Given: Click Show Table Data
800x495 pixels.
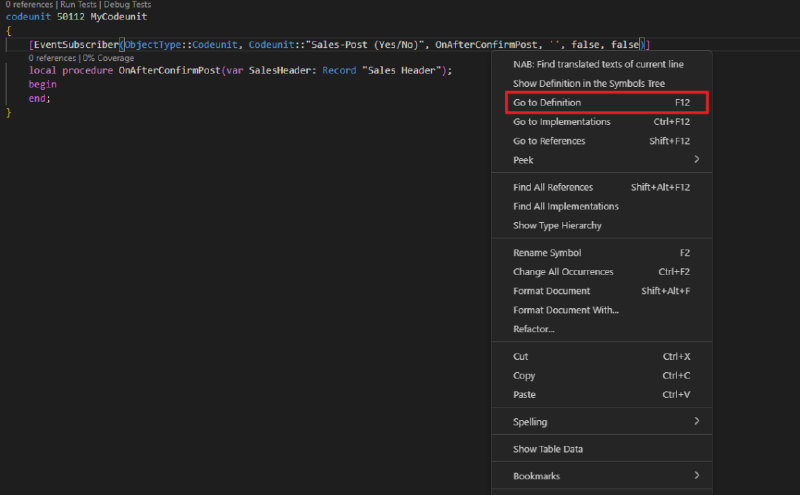Looking at the screenshot, I should [x=548, y=449].
